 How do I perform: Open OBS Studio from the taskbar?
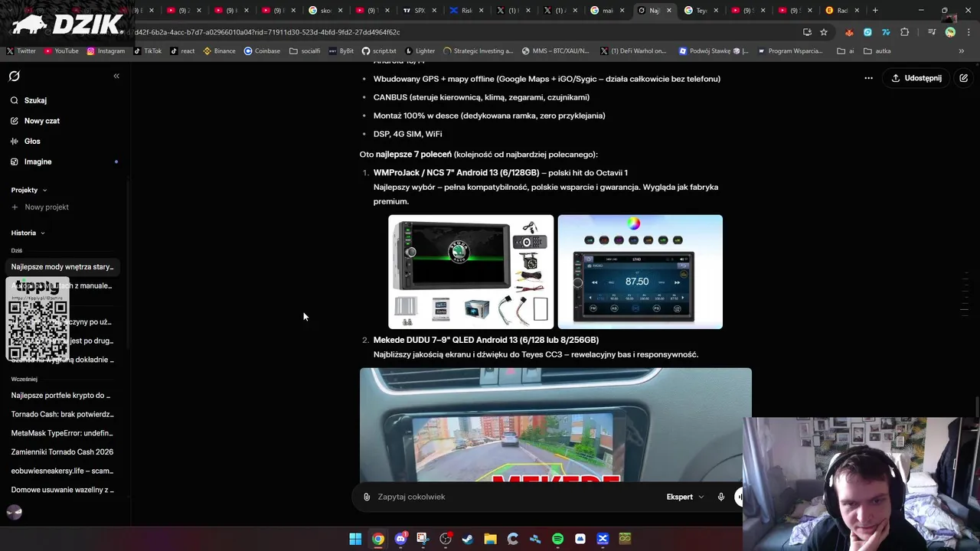(446, 539)
